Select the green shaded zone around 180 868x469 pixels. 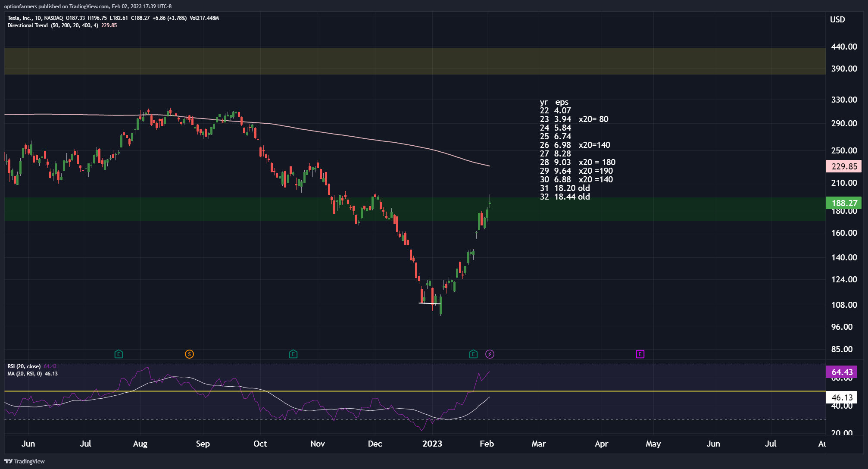click(415, 209)
